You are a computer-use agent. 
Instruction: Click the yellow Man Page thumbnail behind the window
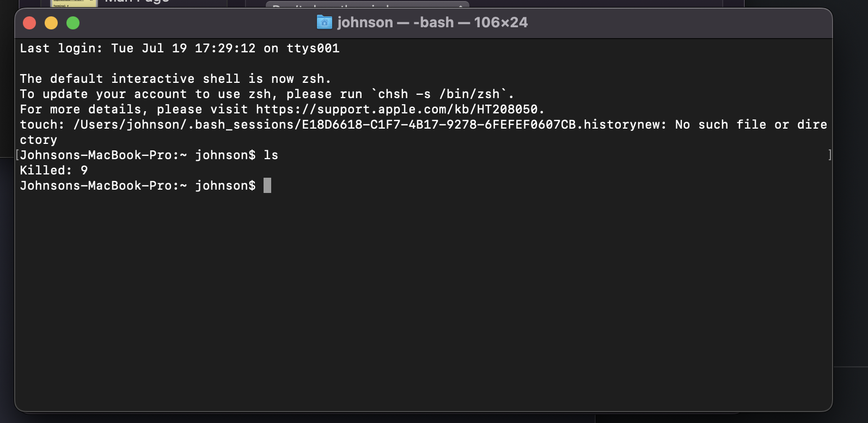pos(74,3)
